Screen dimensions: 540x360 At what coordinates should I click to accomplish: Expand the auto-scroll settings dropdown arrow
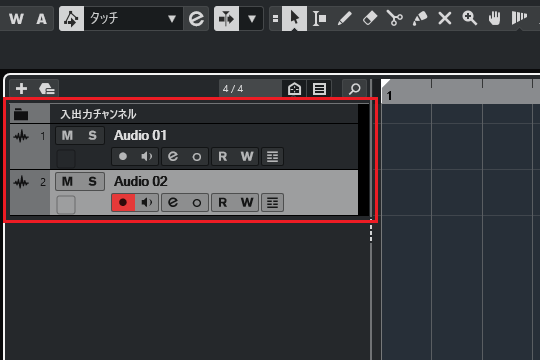252,18
